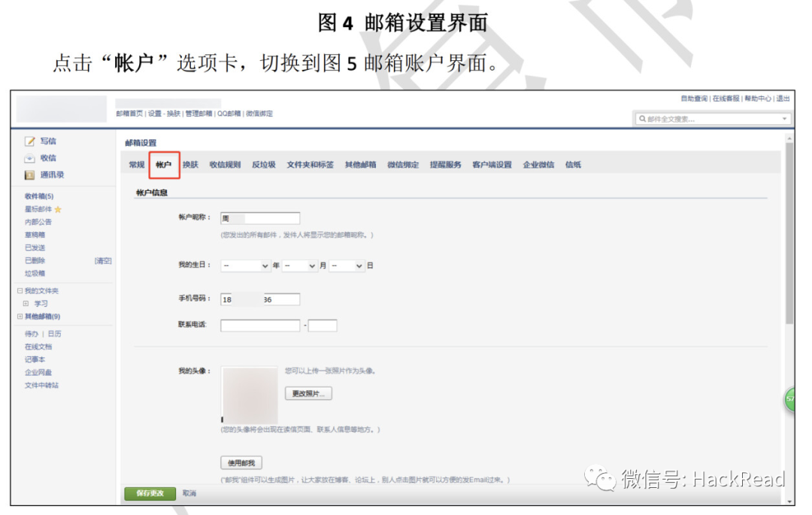Viewport: 812px width, 515px height.
Task: Open the 反垃圾 tab
Action: tap(264, 165)
